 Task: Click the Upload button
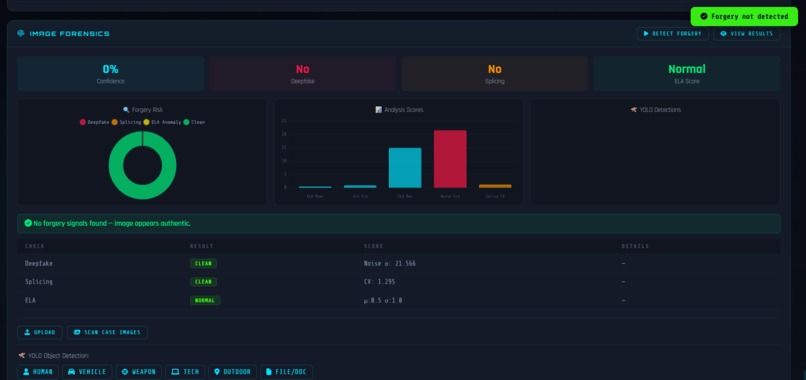tap(40, 332)
